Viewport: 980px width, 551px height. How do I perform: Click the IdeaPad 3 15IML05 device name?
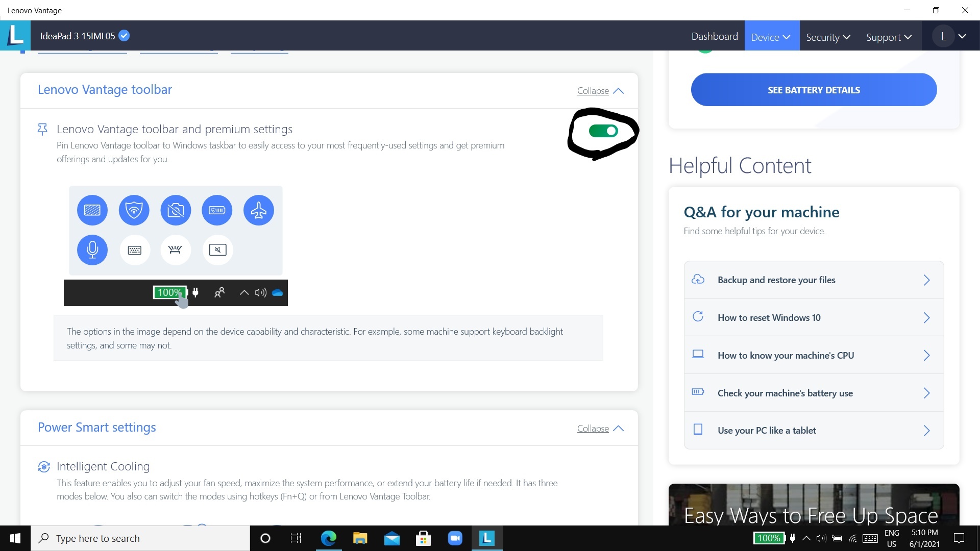pos(78,36)
